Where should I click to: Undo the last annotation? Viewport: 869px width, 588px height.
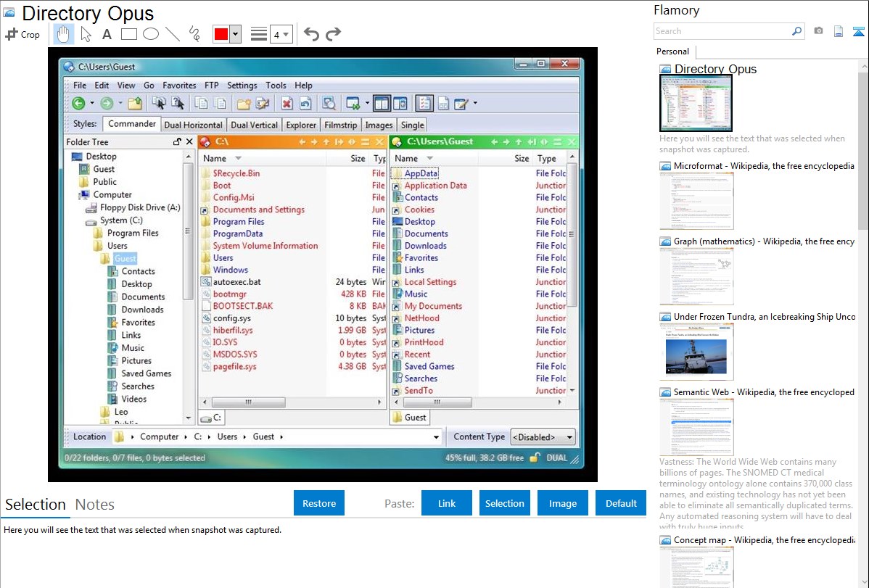[x=311, y=34]
